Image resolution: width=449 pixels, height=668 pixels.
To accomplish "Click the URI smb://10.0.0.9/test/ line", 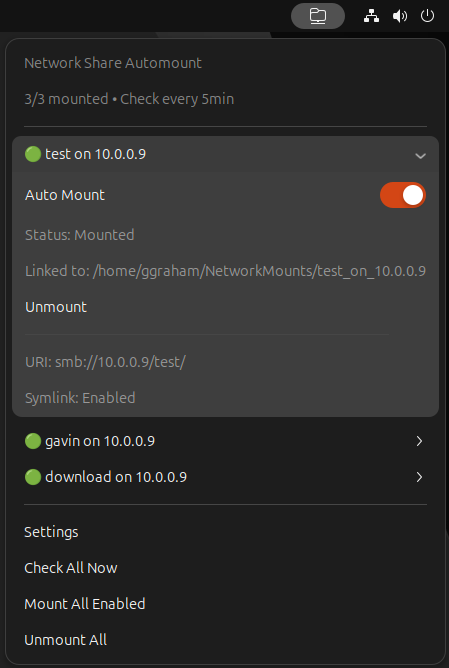I will 105,362.
